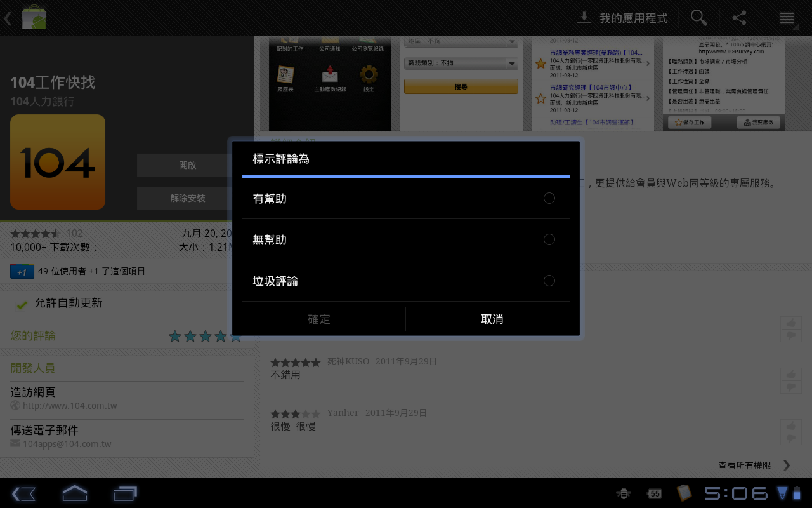Tap the 搜尋 button in app screenshot

coord(461,86)
